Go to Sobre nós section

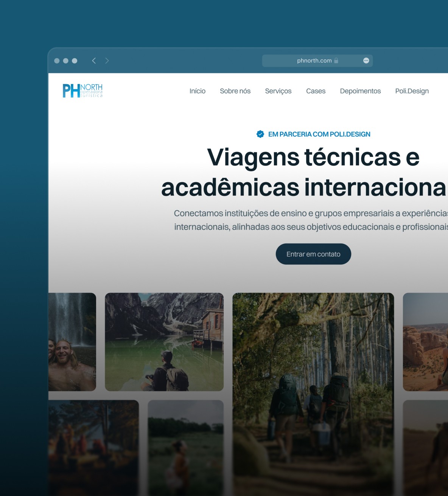235,91
